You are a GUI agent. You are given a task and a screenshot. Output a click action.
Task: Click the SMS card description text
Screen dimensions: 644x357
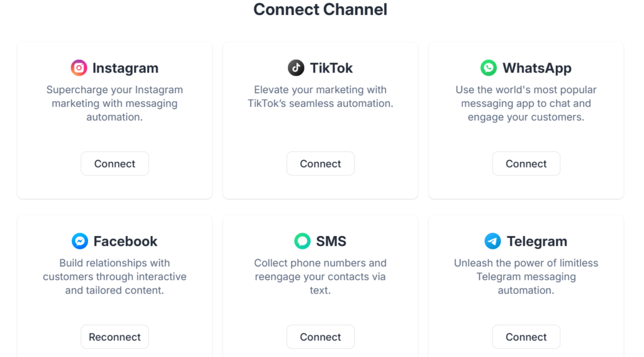[x=320, y=276]
